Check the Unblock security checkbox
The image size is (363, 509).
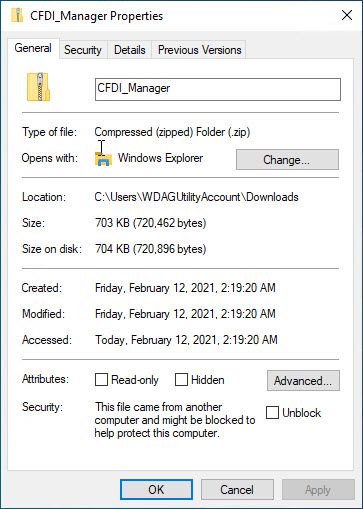(x=272, y=412)
